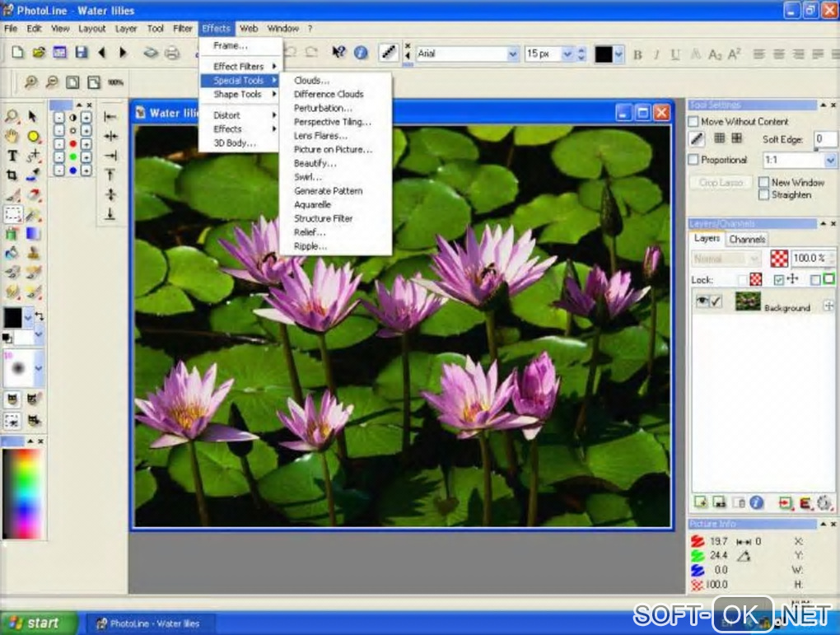This screenshot has height=635, width=840.
Task: Toggle the Background layer checkmark
Action: point(716,301)
